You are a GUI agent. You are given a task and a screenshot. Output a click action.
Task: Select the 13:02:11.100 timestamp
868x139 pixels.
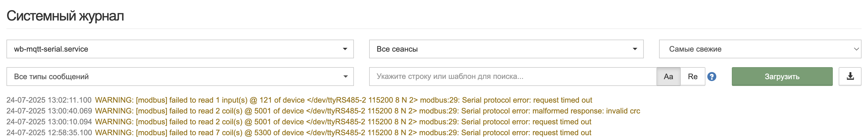pos(70,100)
